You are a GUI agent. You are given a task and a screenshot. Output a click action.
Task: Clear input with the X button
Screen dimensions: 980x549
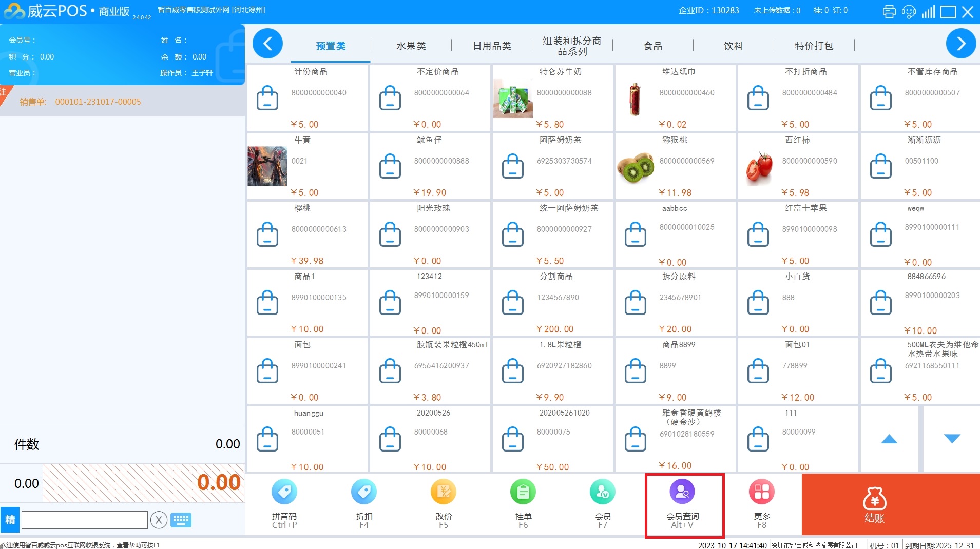point(159,520)
